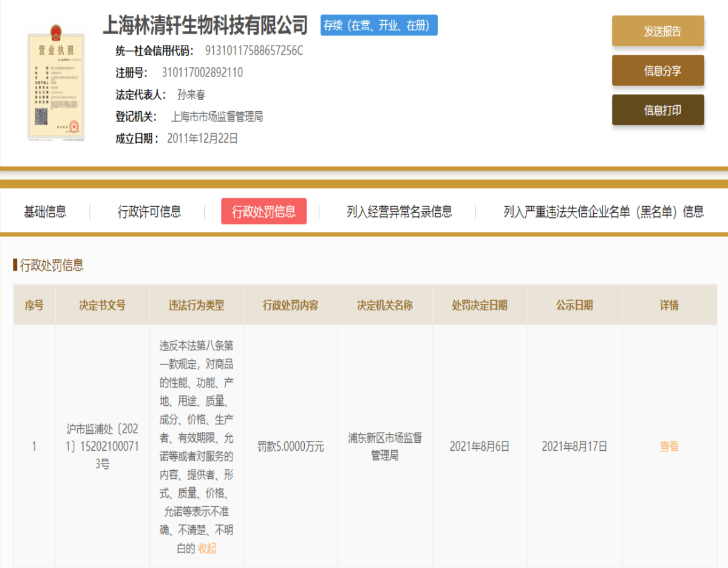The image size is (728, 568).
Task: Click the 决定书文号 column header
Action: tap(102, 305)
